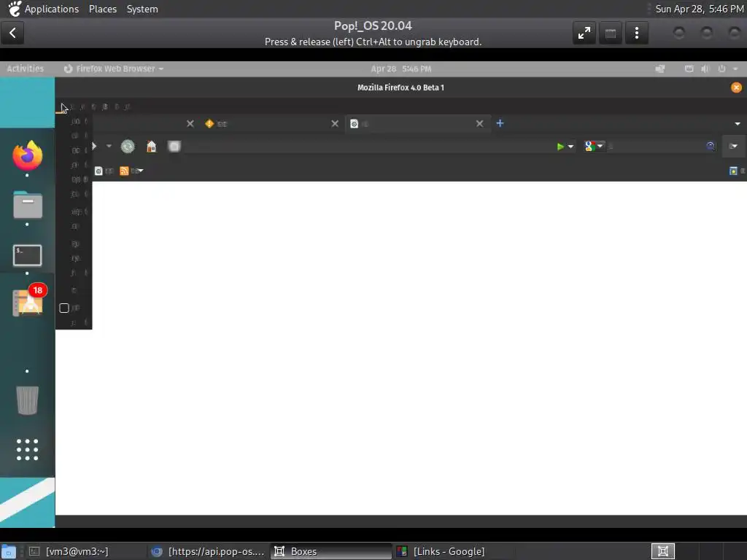Click the forward navigation arrow
Image resolution: width=747 pixels, height=560 pixels.
coord(94,146)
